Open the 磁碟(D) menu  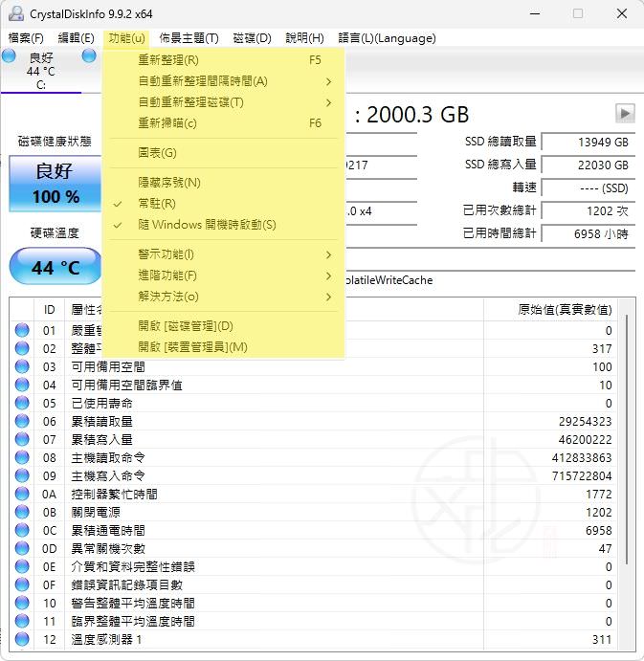coord(253,38)
